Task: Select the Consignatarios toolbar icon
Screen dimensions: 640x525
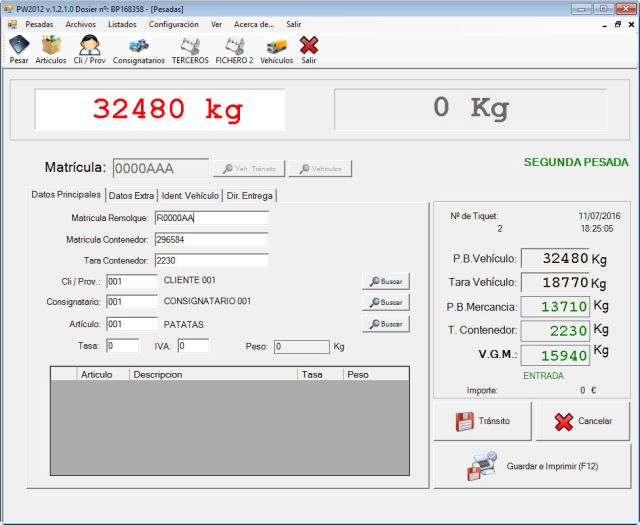Action: (139, 49)
